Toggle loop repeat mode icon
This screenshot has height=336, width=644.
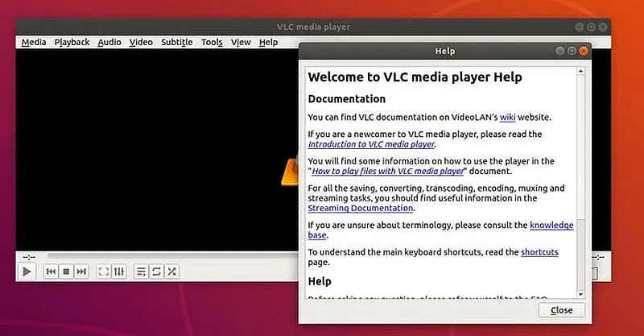coord(156,272)
